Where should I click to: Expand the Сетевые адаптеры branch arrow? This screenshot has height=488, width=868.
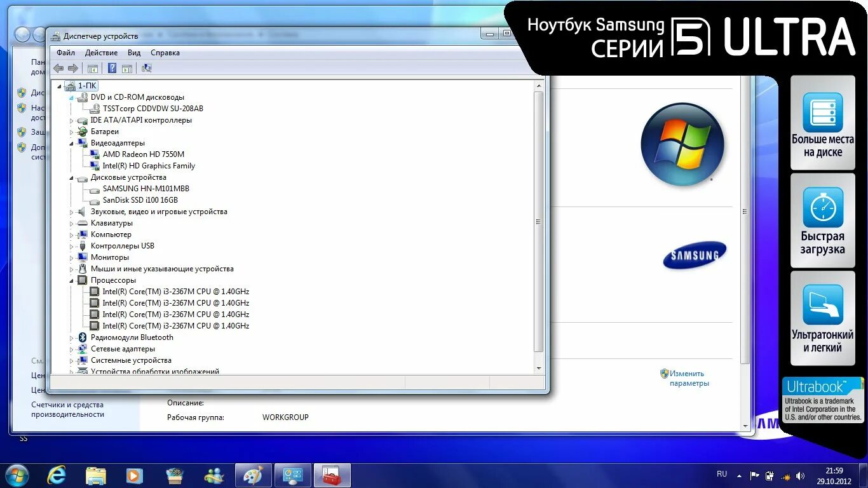pos(72,349)
